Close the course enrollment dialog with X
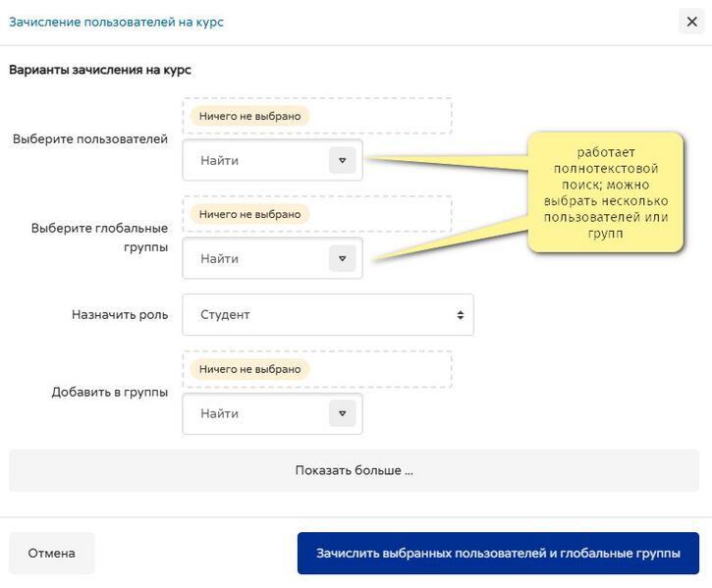This screenshot has height=588, width=712. tap(691, 22)
